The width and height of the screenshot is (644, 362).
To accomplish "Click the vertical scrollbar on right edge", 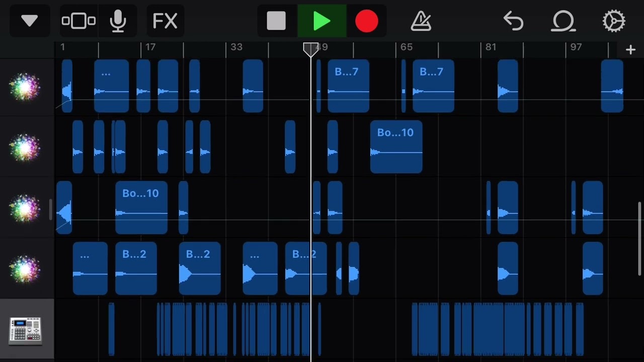I will tap(640, 239).
